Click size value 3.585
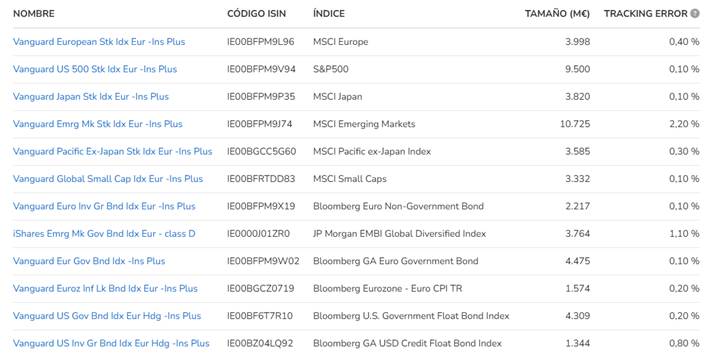709x362 pixels. pos(577,151)
